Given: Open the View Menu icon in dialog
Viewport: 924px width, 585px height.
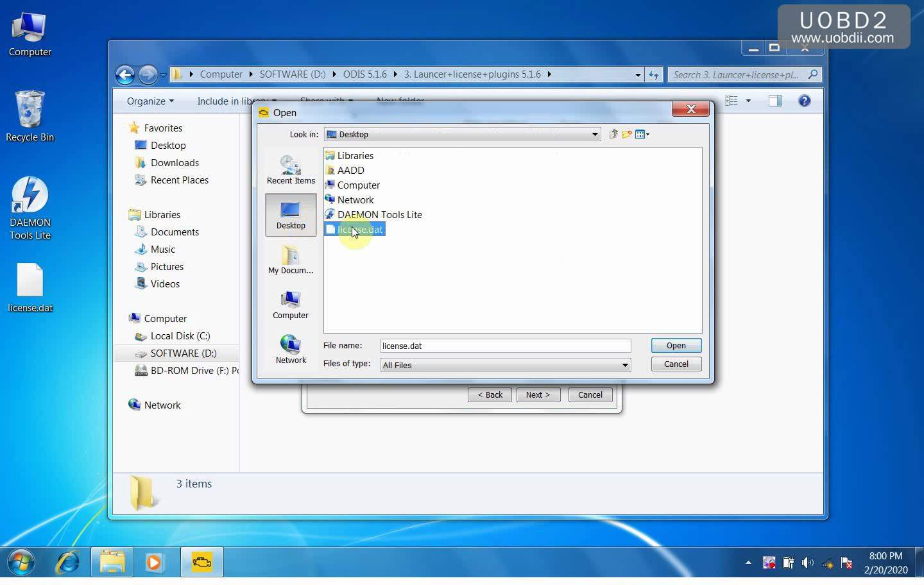Looking at the screenshot, I should (642, 134).
